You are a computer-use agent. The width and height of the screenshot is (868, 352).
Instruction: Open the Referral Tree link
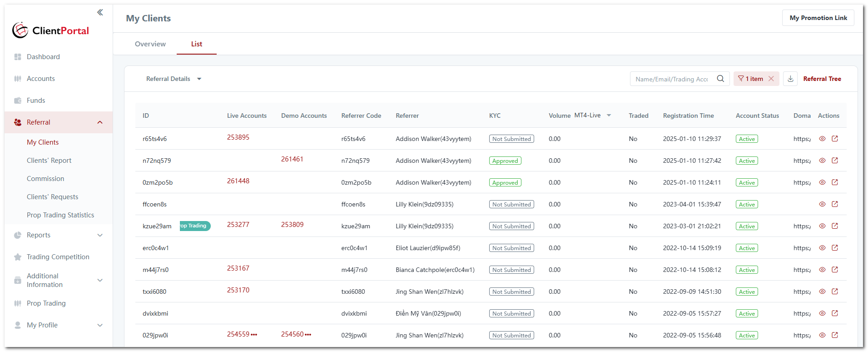[x=822, y=79]
